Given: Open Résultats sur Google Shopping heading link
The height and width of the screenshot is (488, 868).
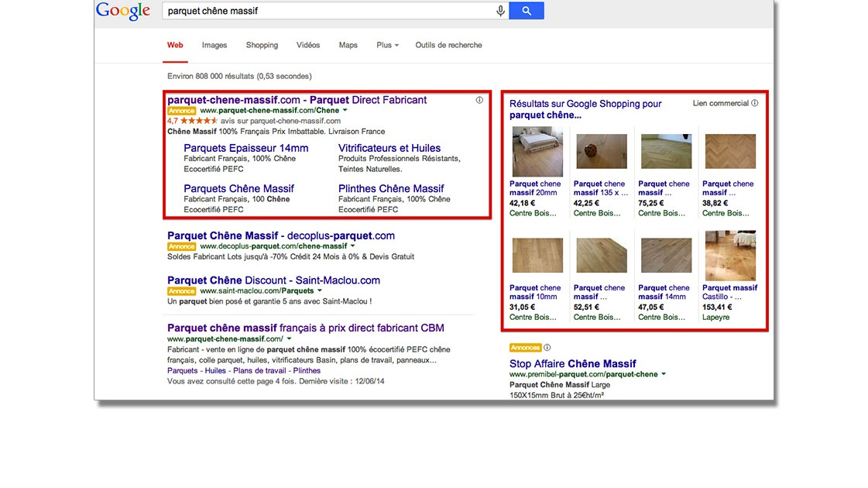Looking at the screenshot, I should coord(585,109).
